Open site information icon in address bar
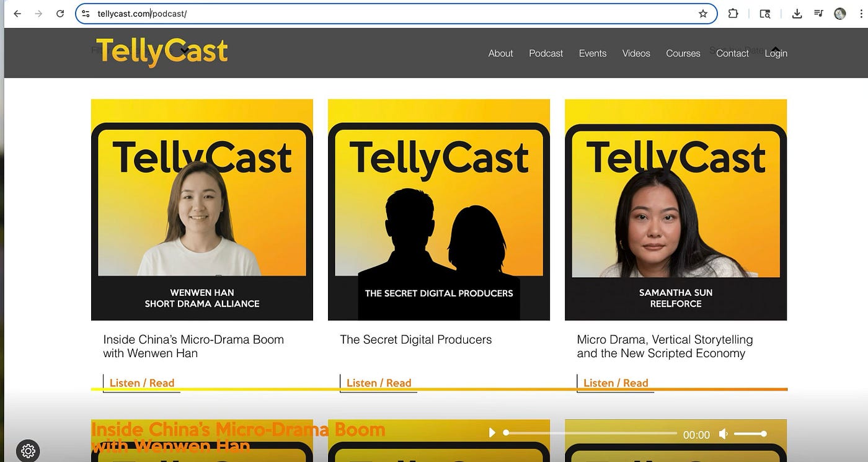The height and width of the screenshot is (462, 868). pyautogui.click(x=86, y=14)
